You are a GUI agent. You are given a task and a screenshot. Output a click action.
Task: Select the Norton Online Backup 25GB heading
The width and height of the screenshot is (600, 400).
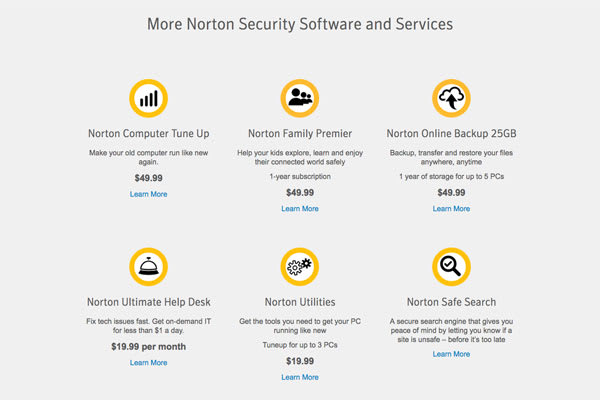pos(451,133)
